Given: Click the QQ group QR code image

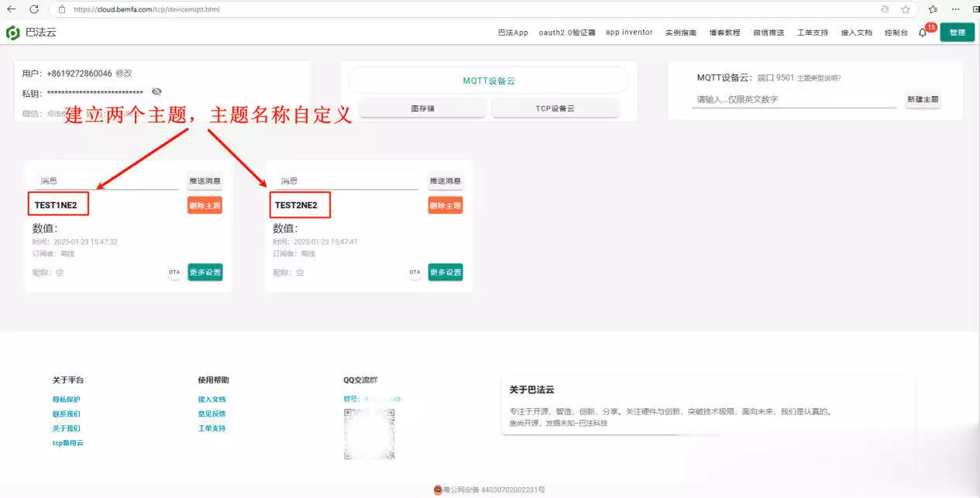Looking at the screenshot, I should [370, 434].
